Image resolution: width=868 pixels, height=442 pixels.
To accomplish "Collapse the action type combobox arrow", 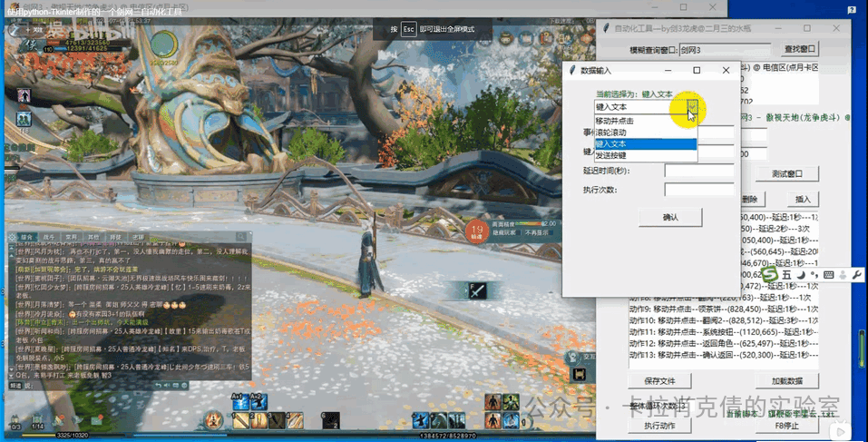I will coord(691,107).
